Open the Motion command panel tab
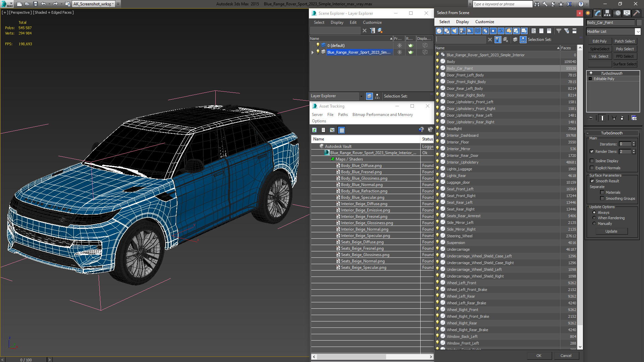This screenshot has width=644, height=362. (617, 13)
